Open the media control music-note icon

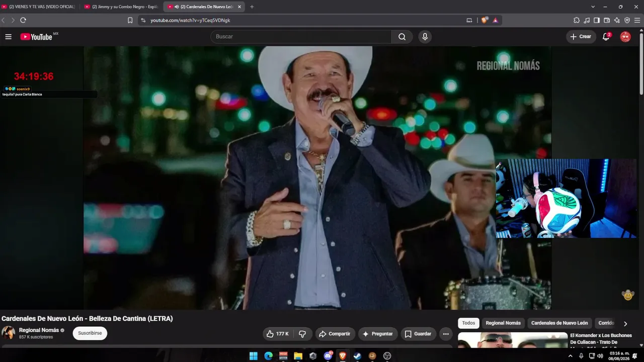pos(587,21)
